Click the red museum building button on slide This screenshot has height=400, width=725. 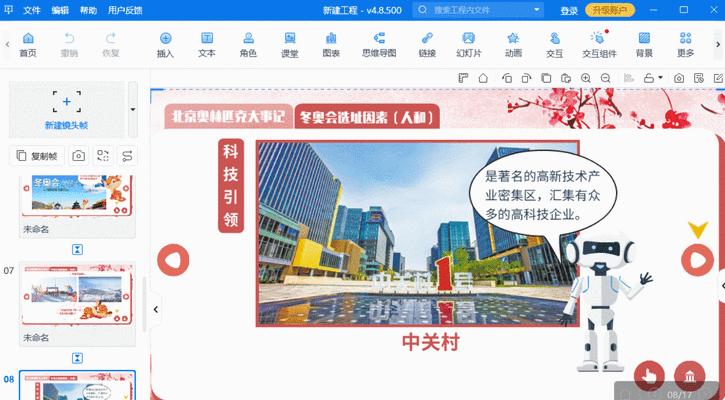click(690, 376)
